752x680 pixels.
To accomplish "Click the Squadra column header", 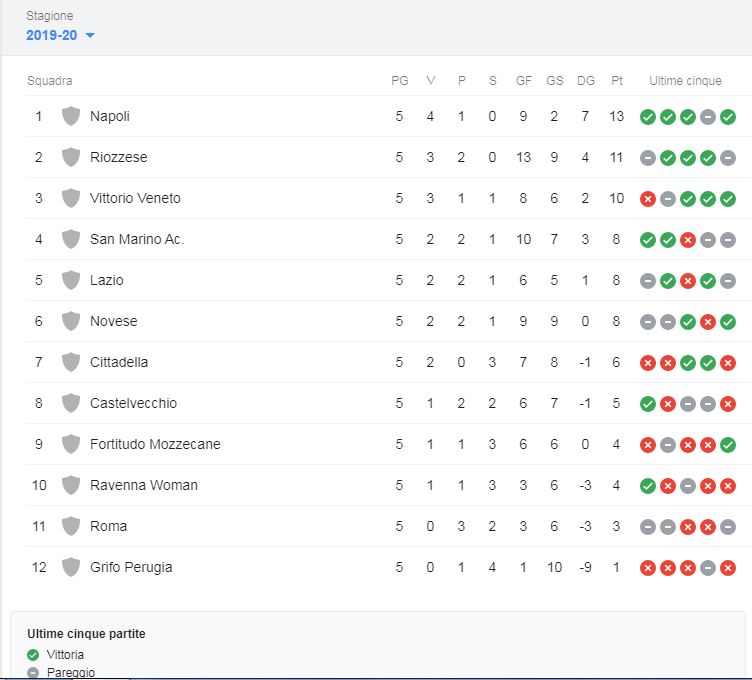I will (x=50, y=81).
